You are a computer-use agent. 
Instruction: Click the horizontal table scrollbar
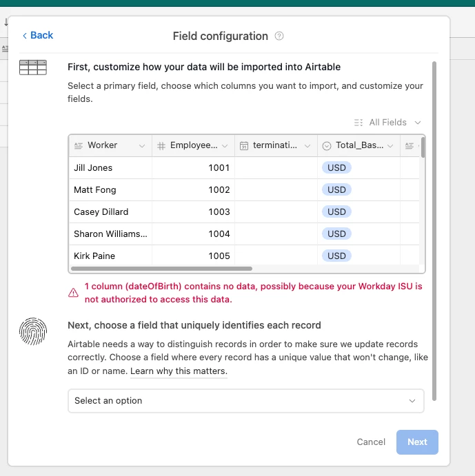pyautogui.click(x=161, y=269)
